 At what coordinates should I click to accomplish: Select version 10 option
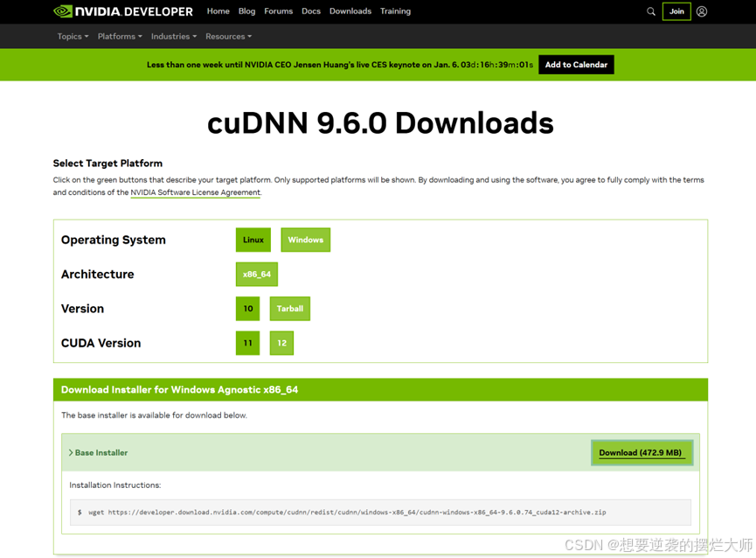click(248, 309)
